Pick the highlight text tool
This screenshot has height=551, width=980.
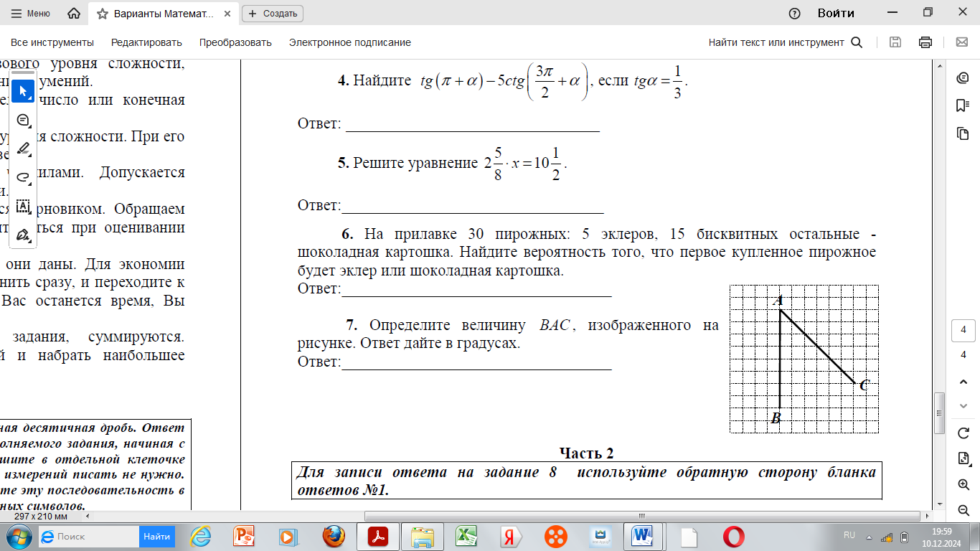tap(23, 149)
